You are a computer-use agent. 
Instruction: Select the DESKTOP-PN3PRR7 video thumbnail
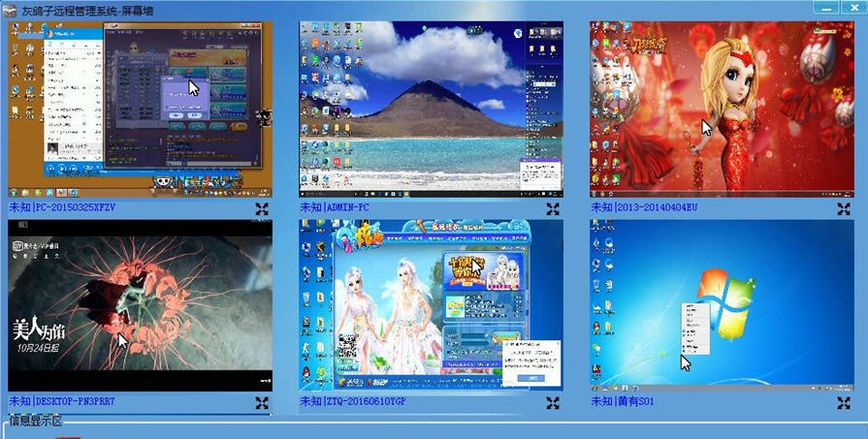pos(140,305)
